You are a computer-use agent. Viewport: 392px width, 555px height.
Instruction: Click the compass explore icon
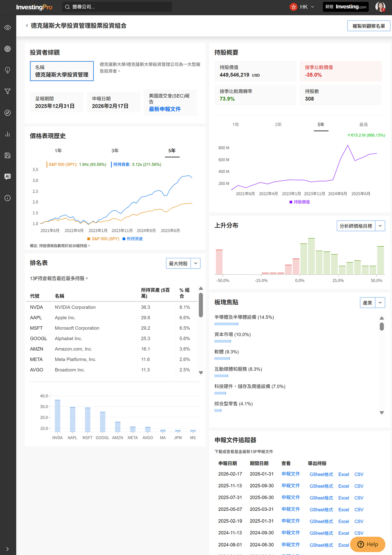coord(8,113)
